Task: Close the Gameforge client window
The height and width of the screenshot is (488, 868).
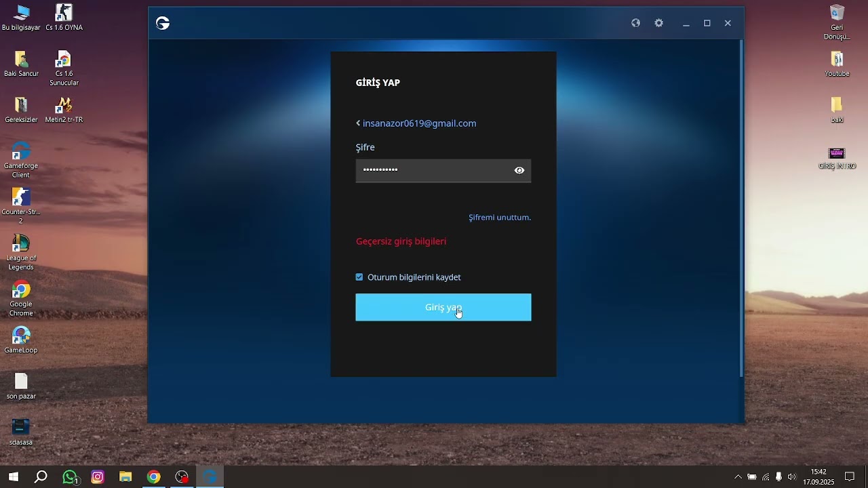Action: point(728,23)
